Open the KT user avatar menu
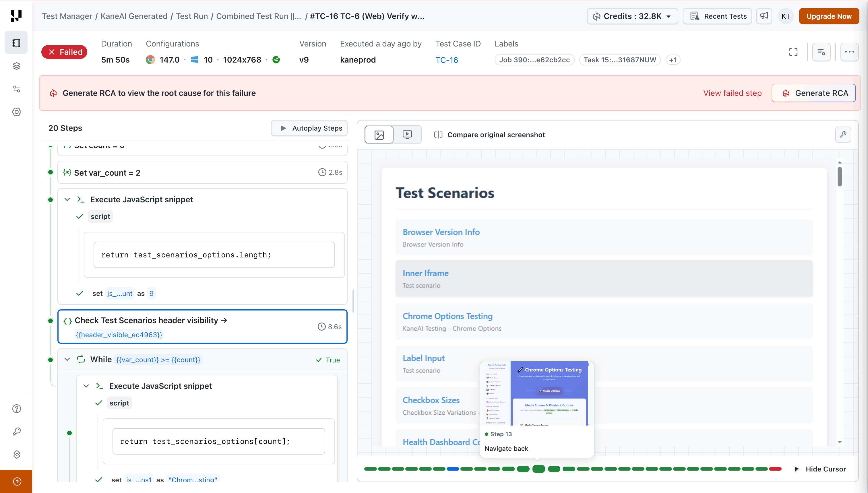The width and height of the screenshot is (868, 493). click(786, 16)
